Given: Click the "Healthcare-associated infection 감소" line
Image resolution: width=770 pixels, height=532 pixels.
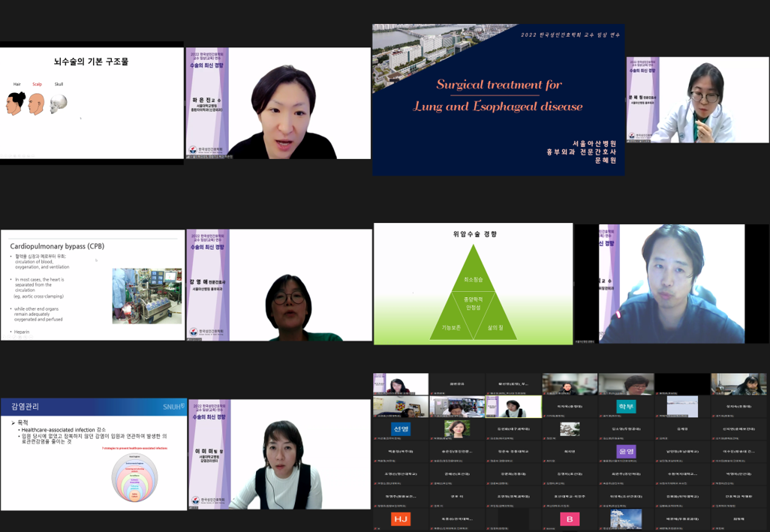Looking at the screenshot, I should pos(63,429).
